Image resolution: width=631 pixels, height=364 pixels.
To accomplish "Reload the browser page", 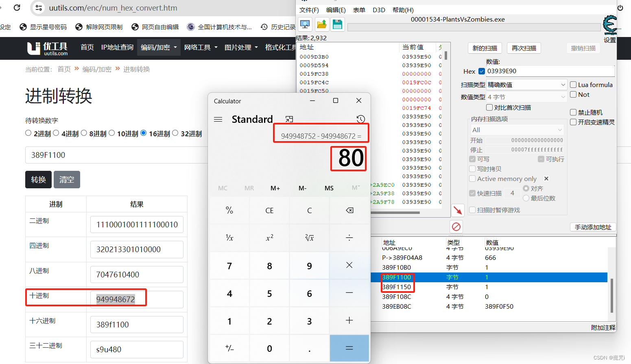I will pyautogui.click(x=17, y=8).
